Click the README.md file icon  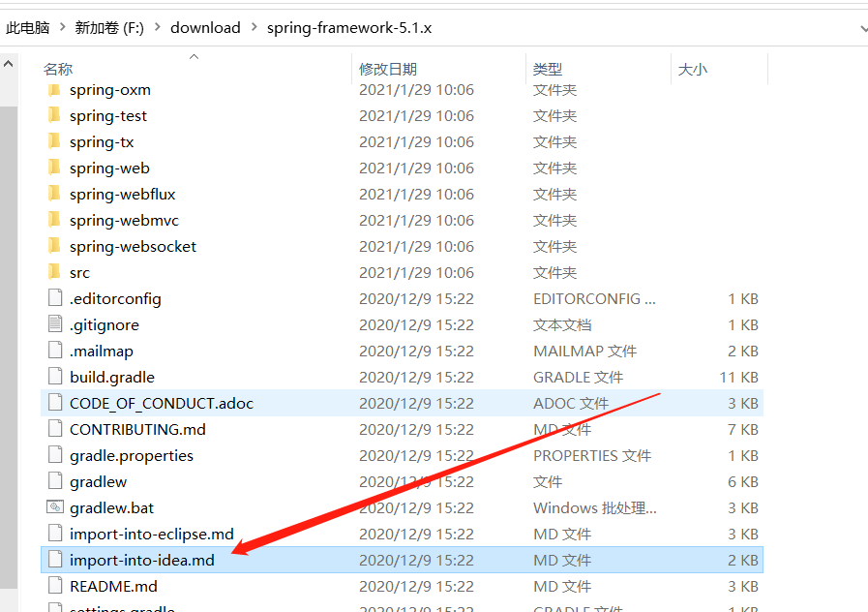(55, 586)
